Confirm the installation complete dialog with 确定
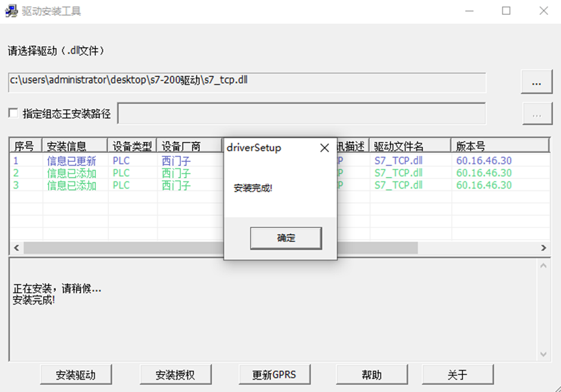The image size is (561, 392). click(x=286, y=238)
